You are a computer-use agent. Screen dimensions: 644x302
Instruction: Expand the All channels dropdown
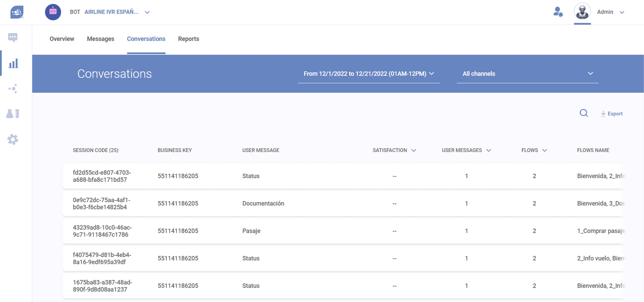pos(527,74)
